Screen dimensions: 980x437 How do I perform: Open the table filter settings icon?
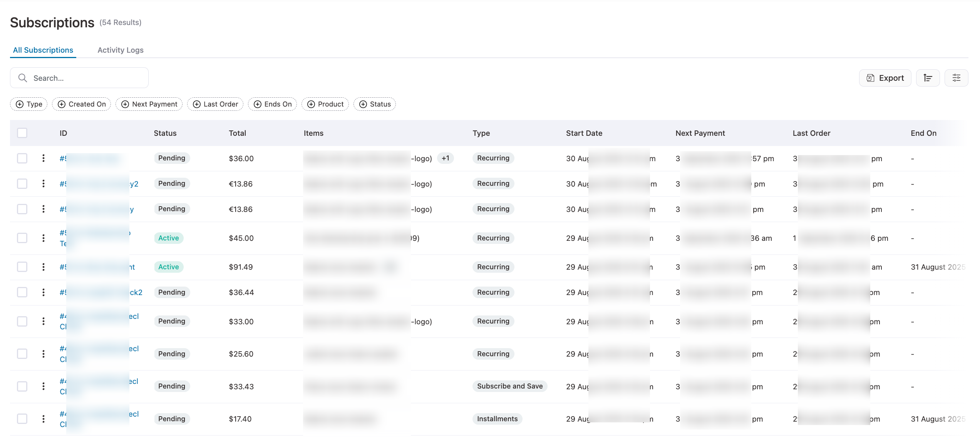(957, 78)
